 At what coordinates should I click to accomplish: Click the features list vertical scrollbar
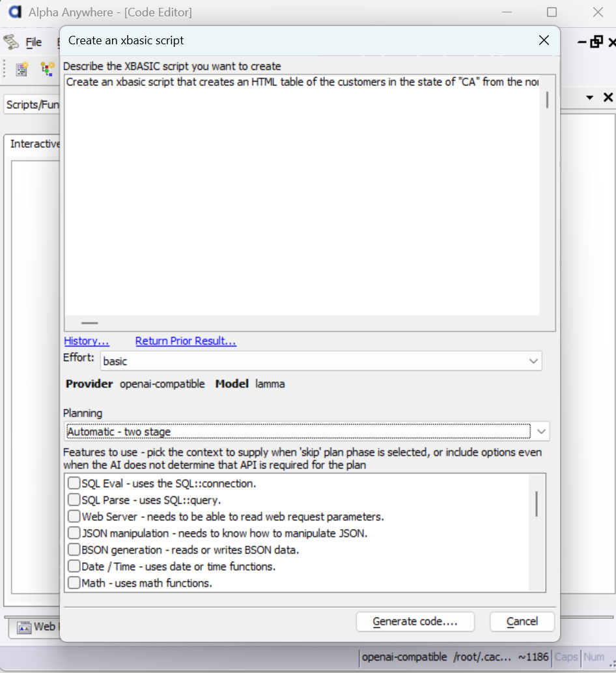(x=537, y=504)
